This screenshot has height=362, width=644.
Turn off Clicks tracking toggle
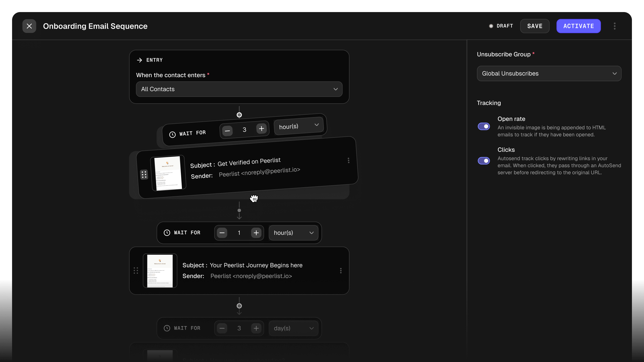click(484, 161)
